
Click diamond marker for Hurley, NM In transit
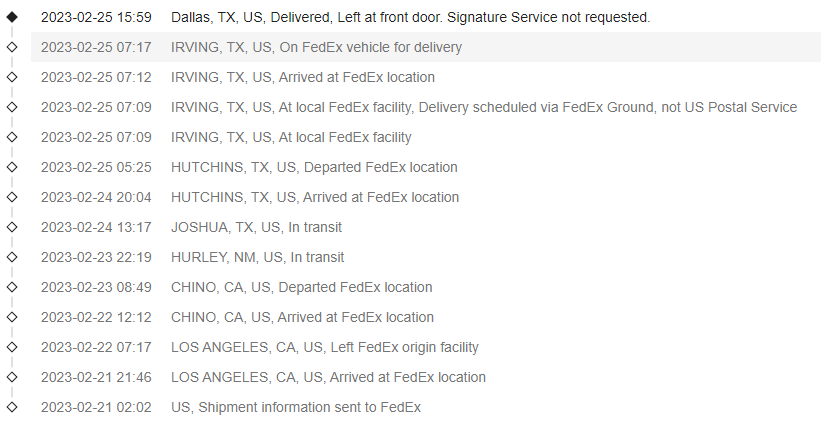[12, 257]
